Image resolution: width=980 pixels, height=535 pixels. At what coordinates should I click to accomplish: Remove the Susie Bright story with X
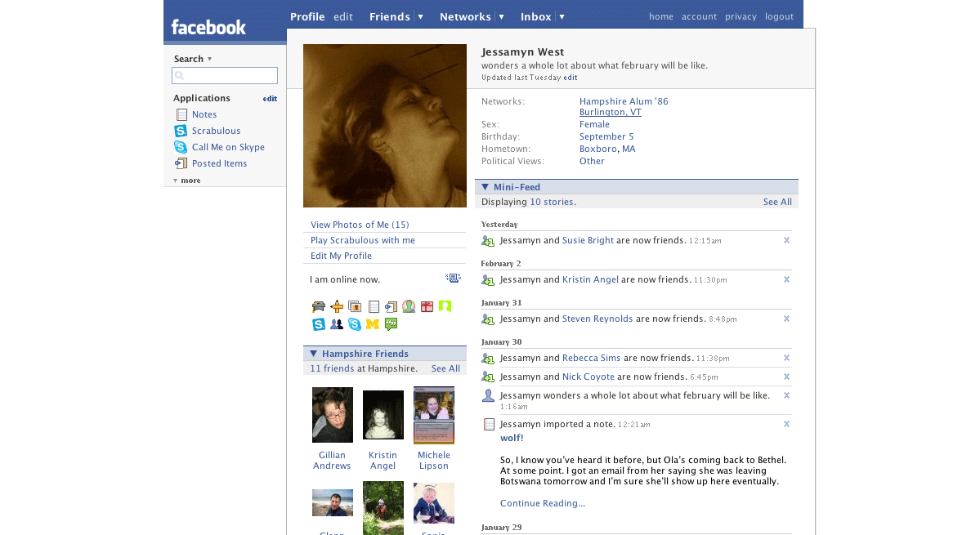787,240
